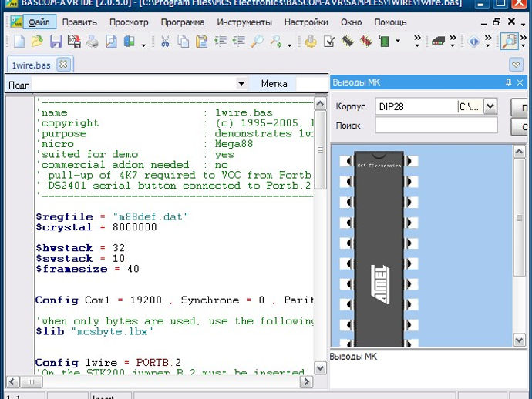Expand toolbar overflow after programmer icon
Image resolution: width=532 pixels, height=399 pixels.
click(x=417, y=41)
